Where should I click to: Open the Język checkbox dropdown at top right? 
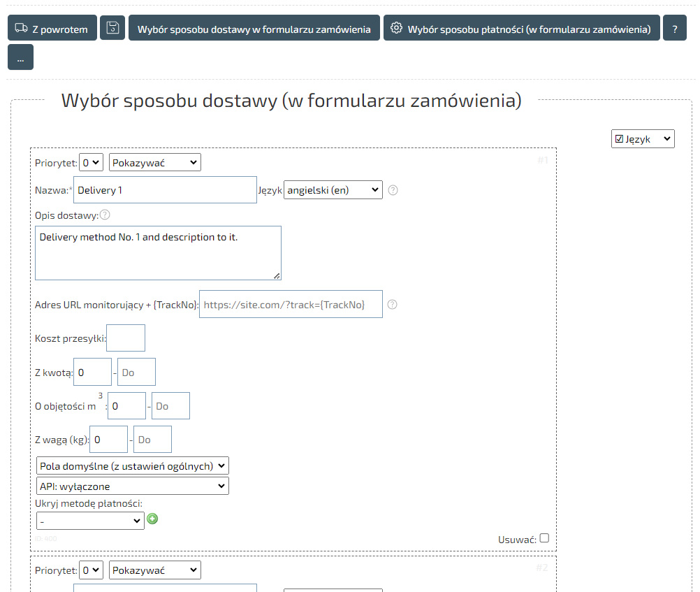pyautogui.click(x=643, y=139)
